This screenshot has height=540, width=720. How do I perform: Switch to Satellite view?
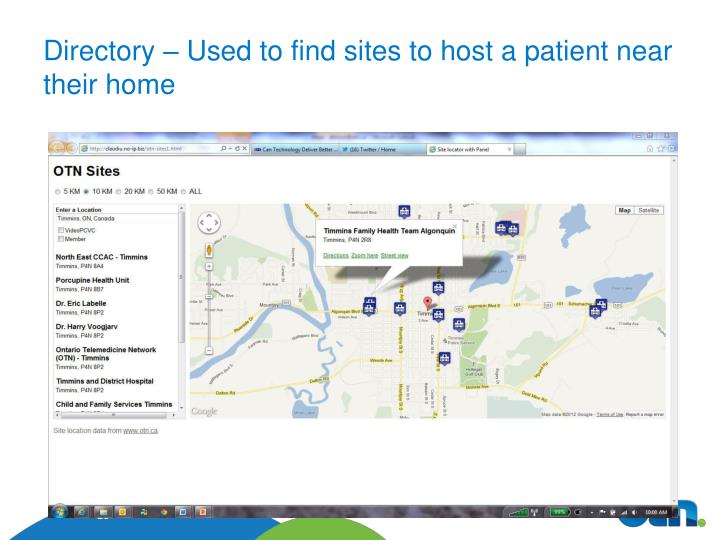pos(648,210)
